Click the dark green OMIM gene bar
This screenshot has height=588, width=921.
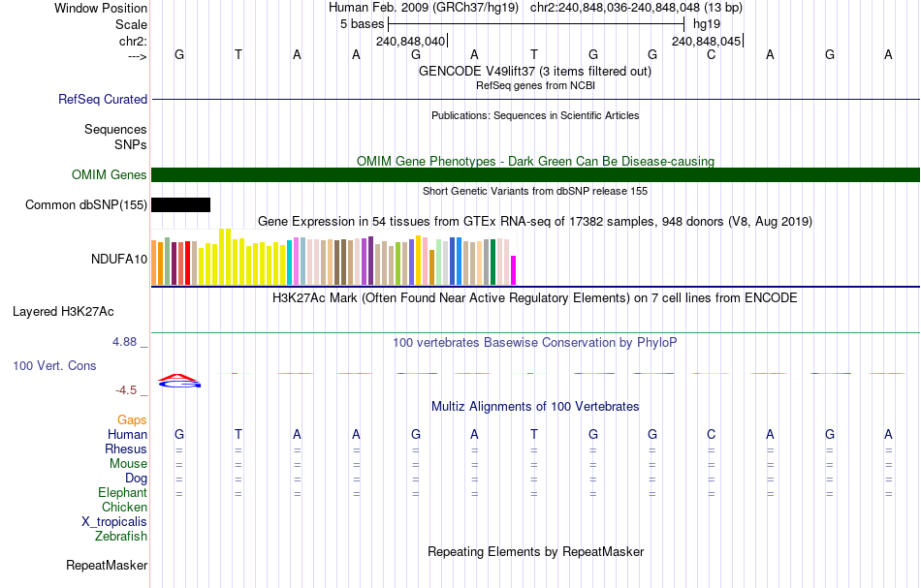coord(536,175)
